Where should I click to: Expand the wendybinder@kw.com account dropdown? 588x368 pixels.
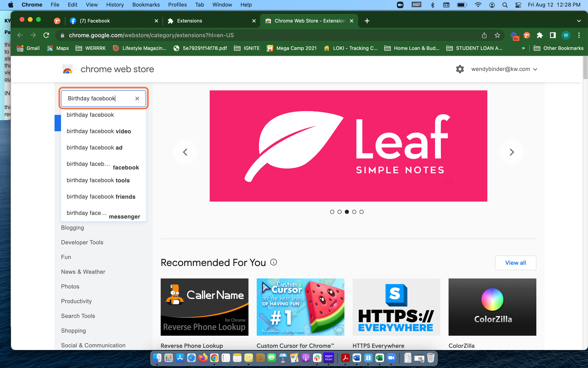535,69
